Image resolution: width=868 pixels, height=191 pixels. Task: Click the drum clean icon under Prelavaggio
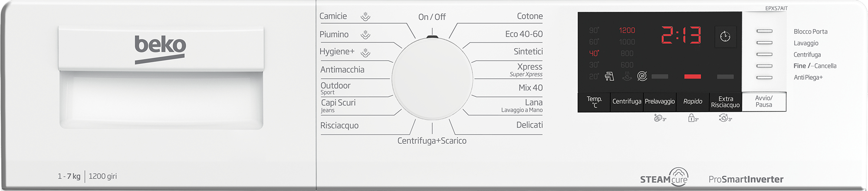660,118
